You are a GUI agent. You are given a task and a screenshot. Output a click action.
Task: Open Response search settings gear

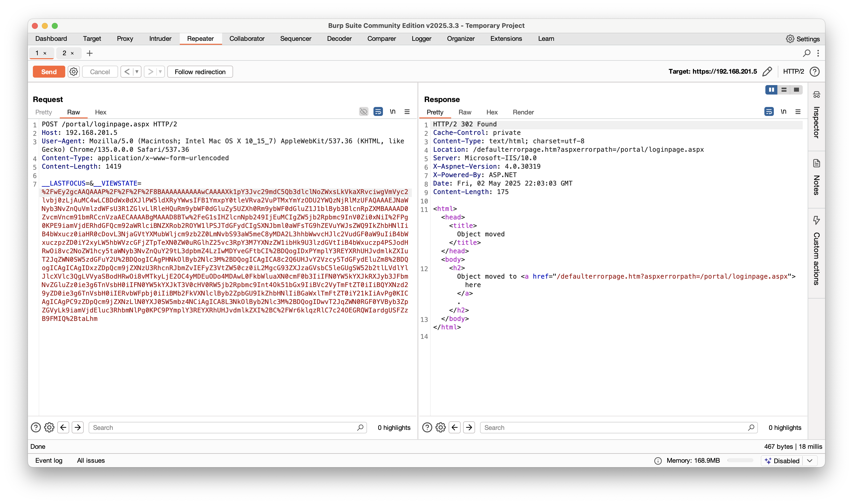440,428
